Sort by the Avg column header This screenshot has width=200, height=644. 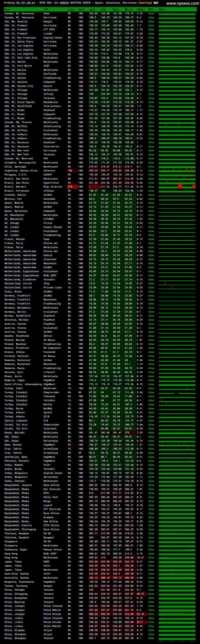click(103, 9)
